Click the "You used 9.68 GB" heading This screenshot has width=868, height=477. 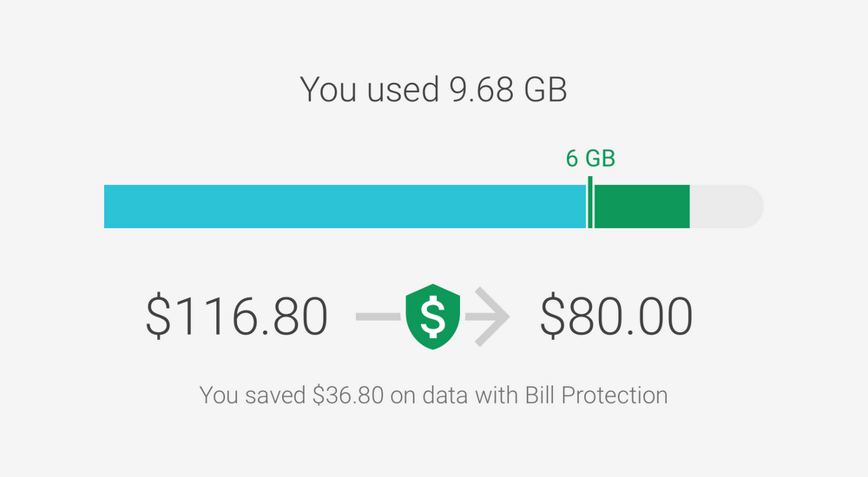coord(433,89)
